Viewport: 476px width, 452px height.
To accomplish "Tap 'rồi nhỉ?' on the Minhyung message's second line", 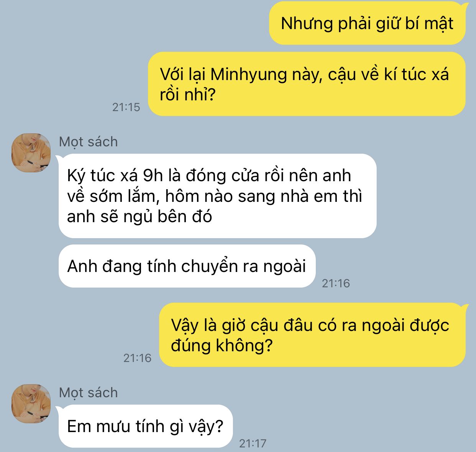I will [x=188, y=95].
